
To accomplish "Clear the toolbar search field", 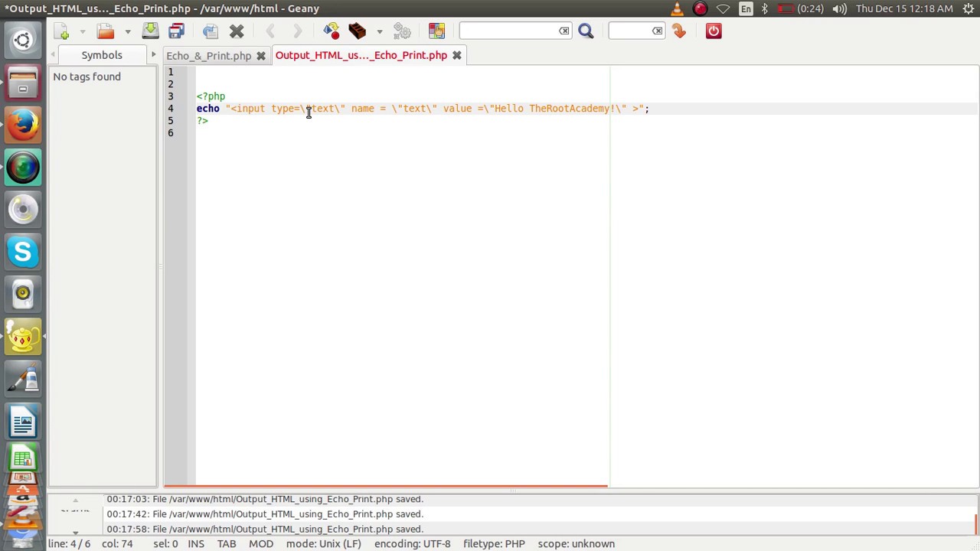I will click(564, 31).
